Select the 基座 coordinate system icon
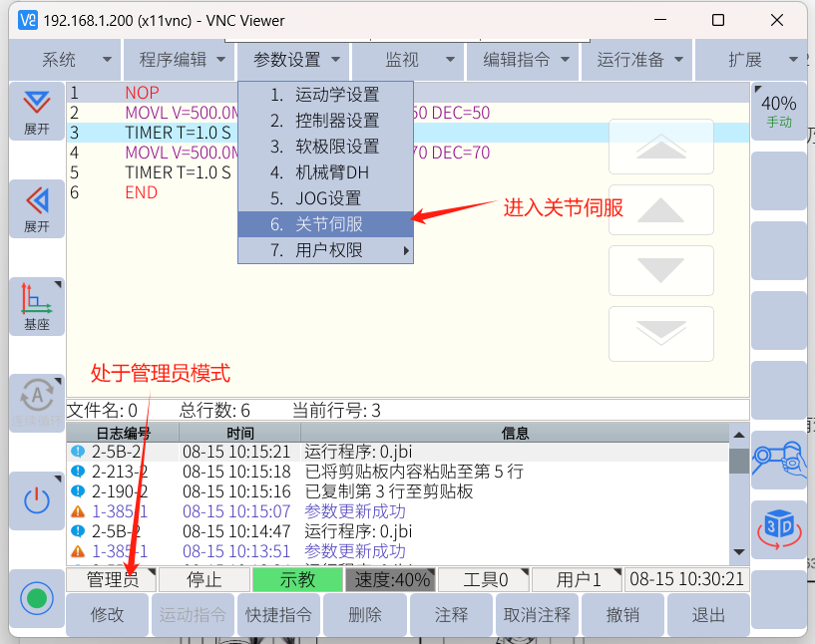 click(37, 306)
